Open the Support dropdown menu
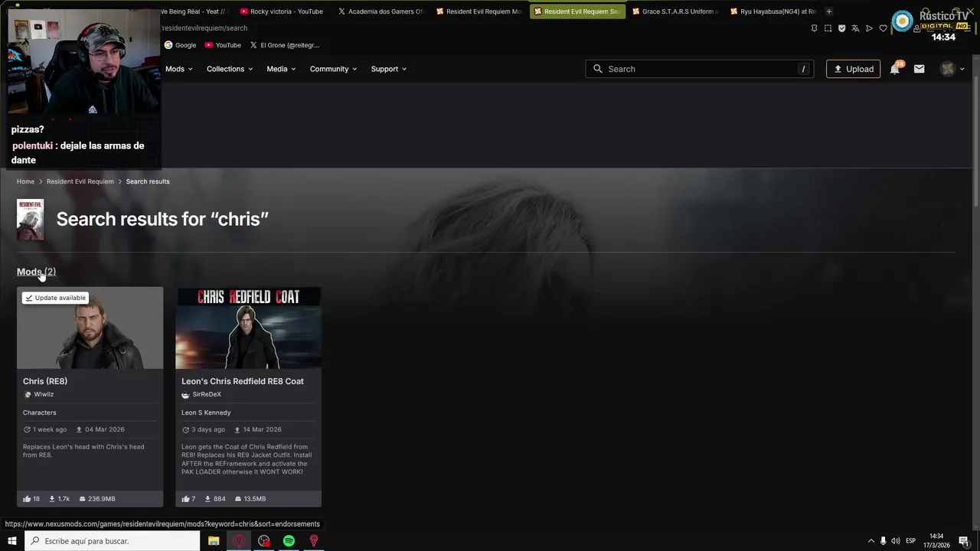 pyautogui.click(x=389, y=69)
